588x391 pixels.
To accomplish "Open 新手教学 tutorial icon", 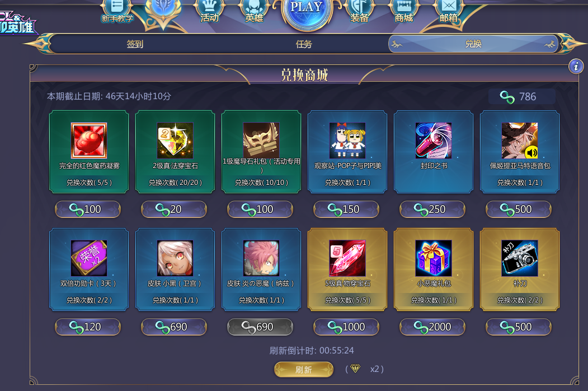I will tap(117, 11).
